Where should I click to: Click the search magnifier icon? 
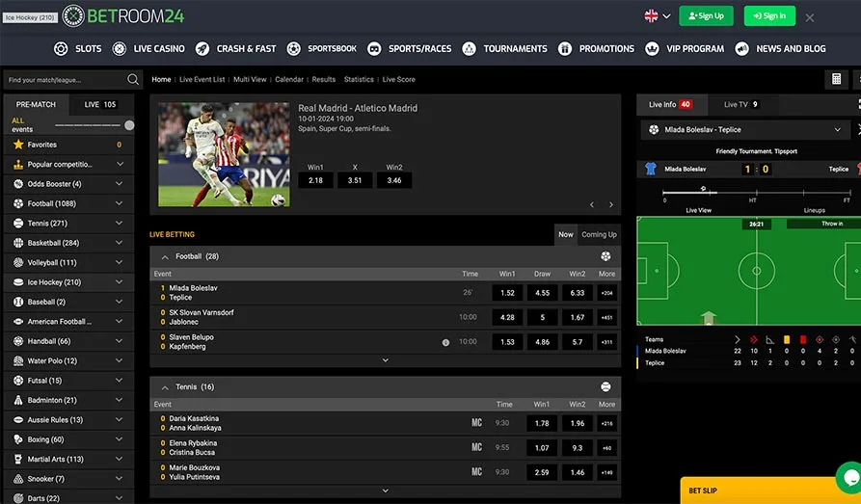[x=133, y=80]
